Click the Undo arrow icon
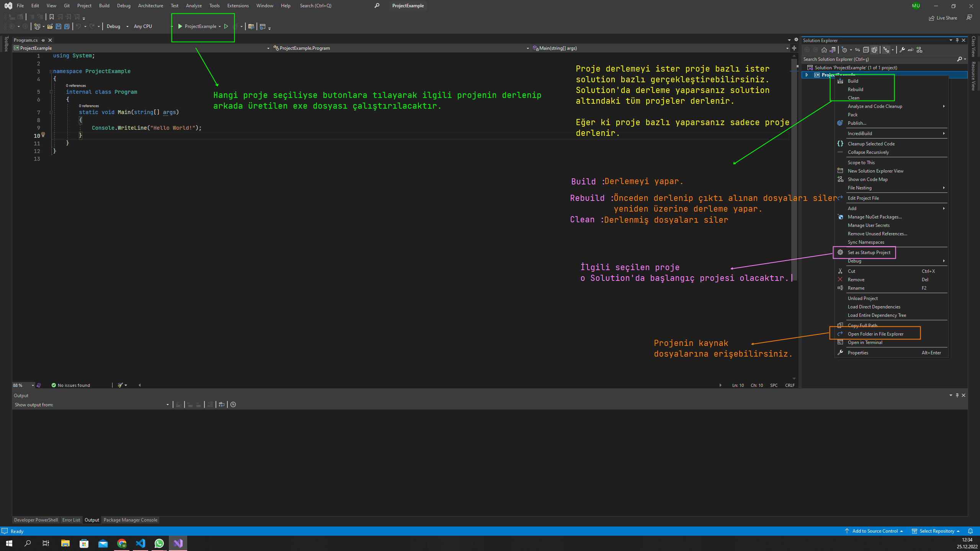Image resolution: width=980 pixels, height=551 pixels. click(78, 26)
